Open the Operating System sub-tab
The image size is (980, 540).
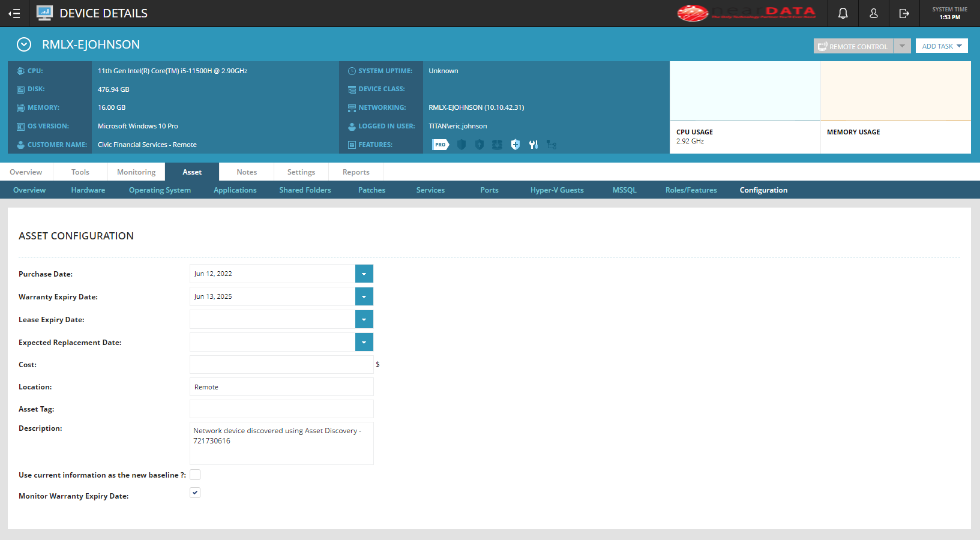160,190
